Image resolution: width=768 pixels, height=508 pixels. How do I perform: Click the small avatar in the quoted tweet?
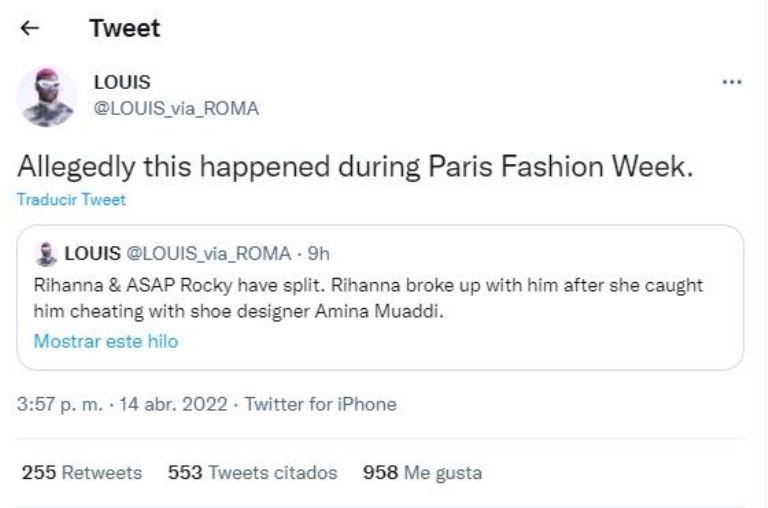(x=45, y=253)
